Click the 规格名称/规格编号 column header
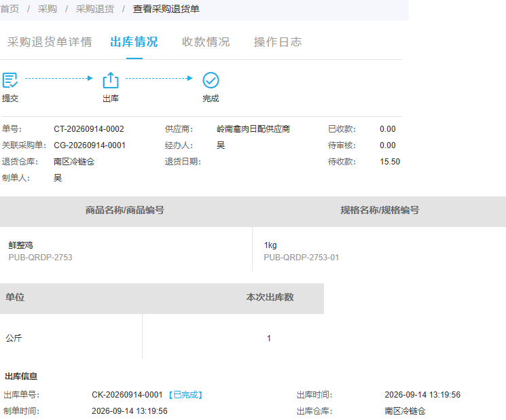 380,211
